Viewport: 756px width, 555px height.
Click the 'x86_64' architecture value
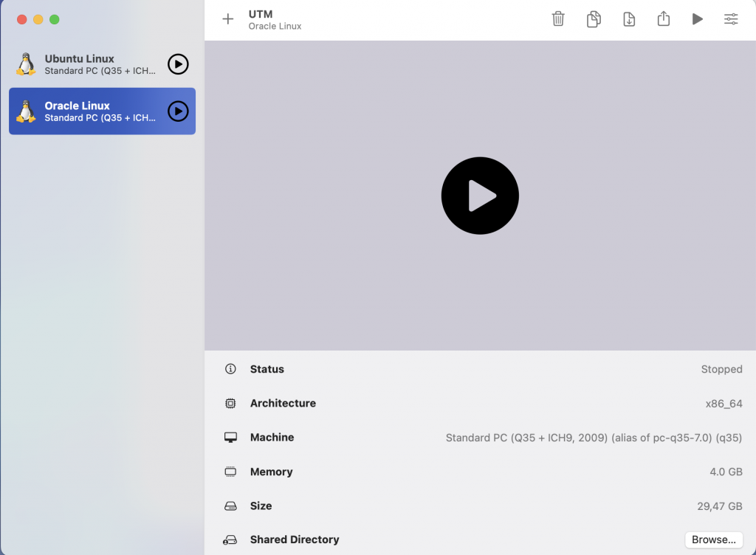724,404
